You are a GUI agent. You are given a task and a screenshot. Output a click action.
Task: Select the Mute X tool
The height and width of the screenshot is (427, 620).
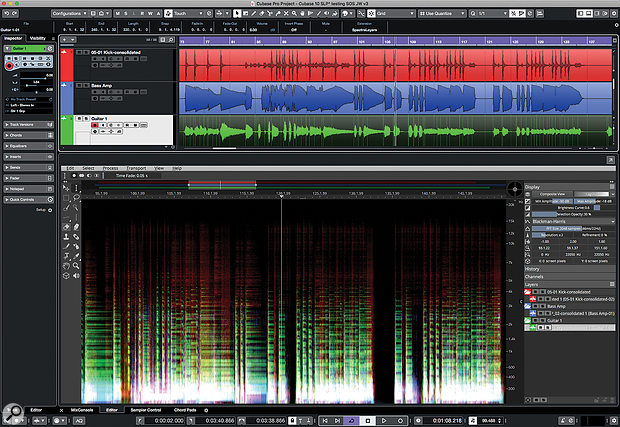(x=286, y=13)
